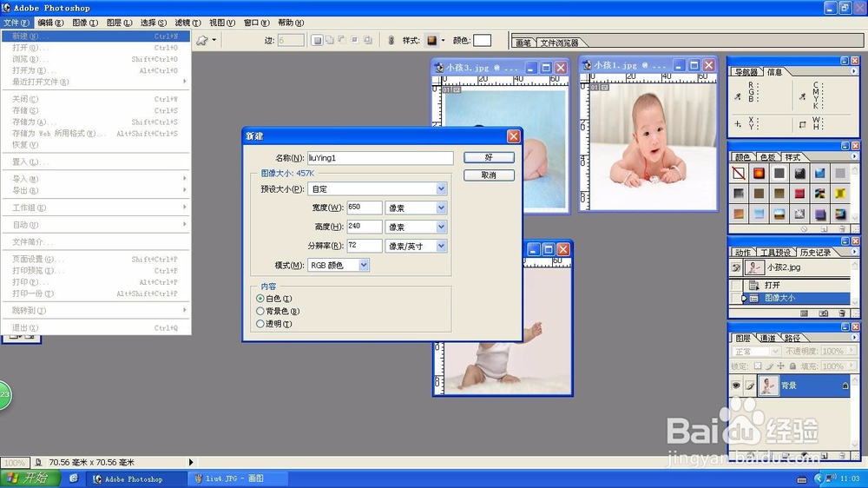
Task: Click the 好 button in 新建 dialog
Action: click(x=489, y=157)
